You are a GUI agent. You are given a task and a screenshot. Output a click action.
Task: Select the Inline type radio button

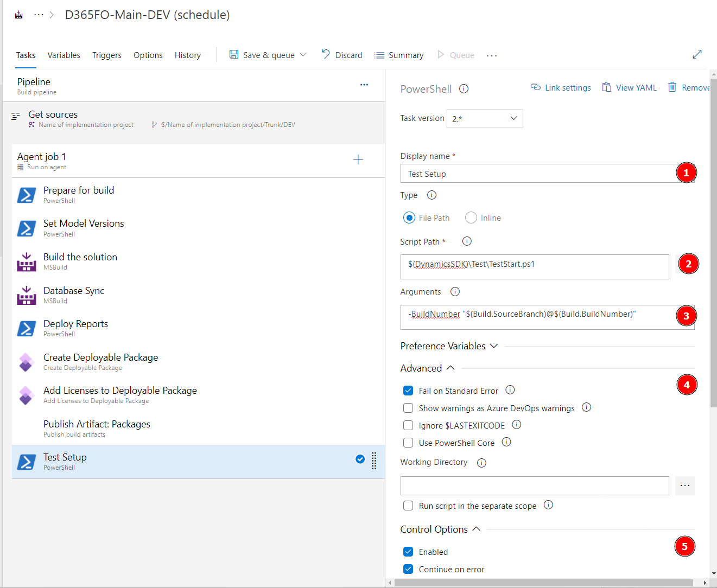[x=471, y=218]
